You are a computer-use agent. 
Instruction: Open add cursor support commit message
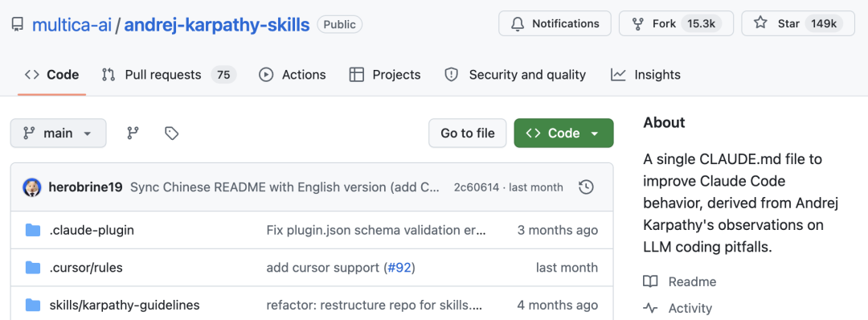click(325, 268)
